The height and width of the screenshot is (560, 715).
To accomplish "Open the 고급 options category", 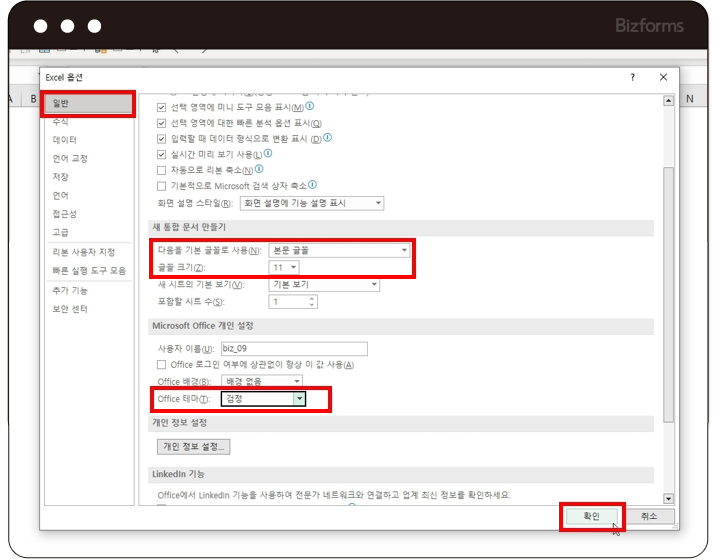I will (x=61, y=233).
